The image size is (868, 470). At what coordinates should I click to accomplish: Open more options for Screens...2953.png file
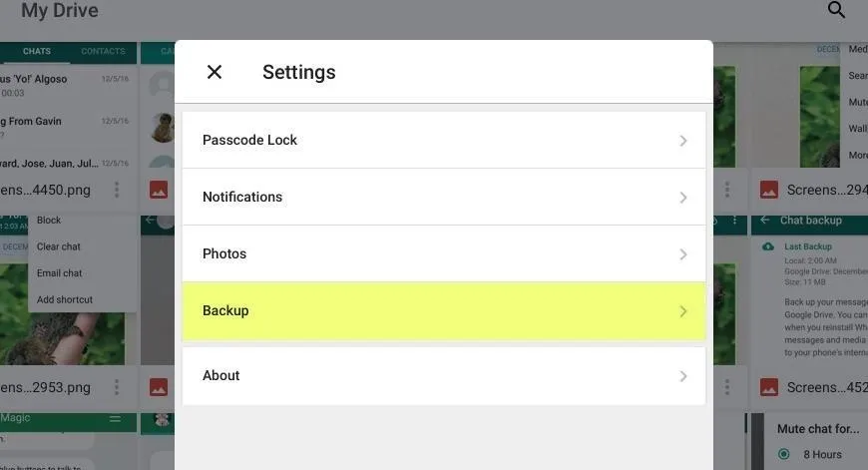117,387
